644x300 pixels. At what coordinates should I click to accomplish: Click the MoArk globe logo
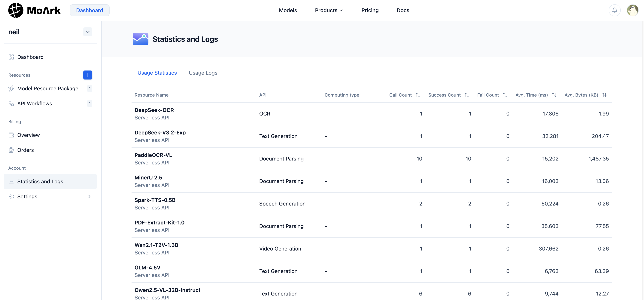pyautogui.click(x=16, y=10)
